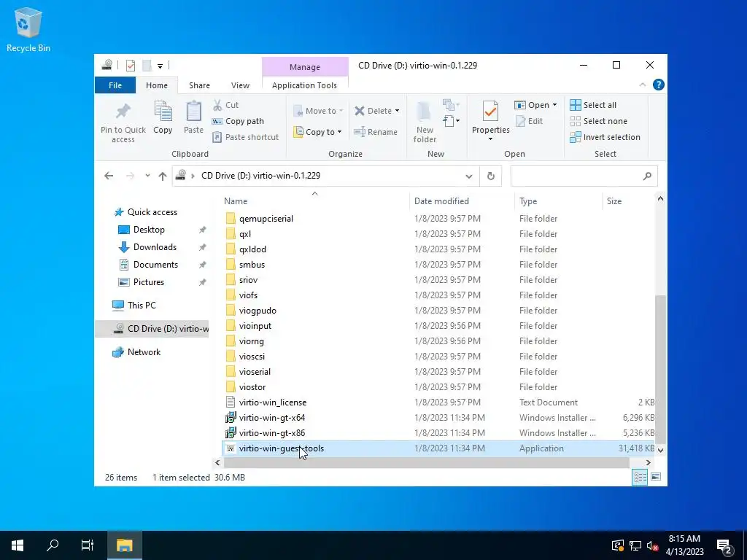
Task: Sort by Date modified column
Action: 461,201
